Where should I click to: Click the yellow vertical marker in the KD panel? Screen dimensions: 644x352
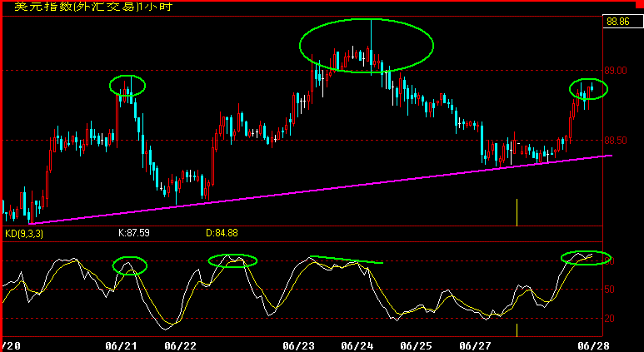(517, 330)
